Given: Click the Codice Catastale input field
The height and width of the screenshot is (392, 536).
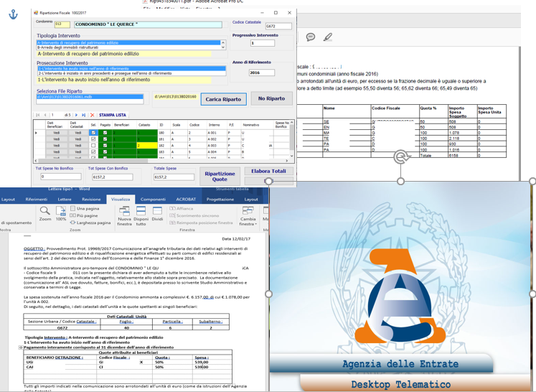Looking at the screenshot, I should tap(278, 26).
